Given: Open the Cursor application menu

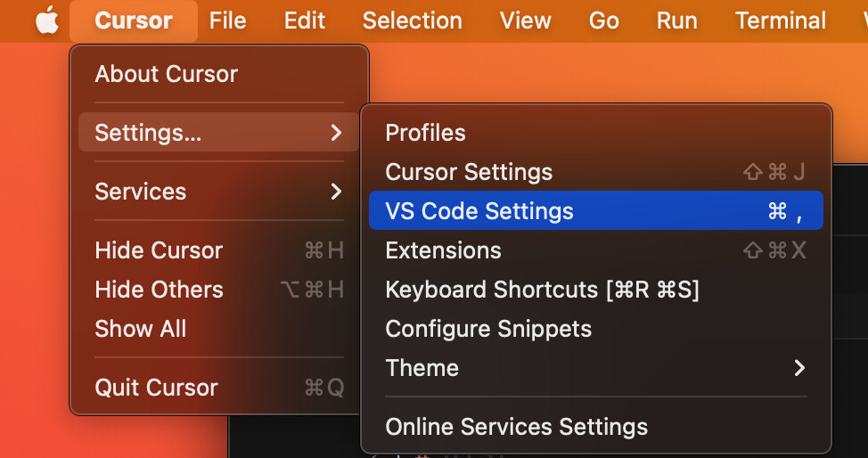Looking at the screenshot, I should pos(134,20).
